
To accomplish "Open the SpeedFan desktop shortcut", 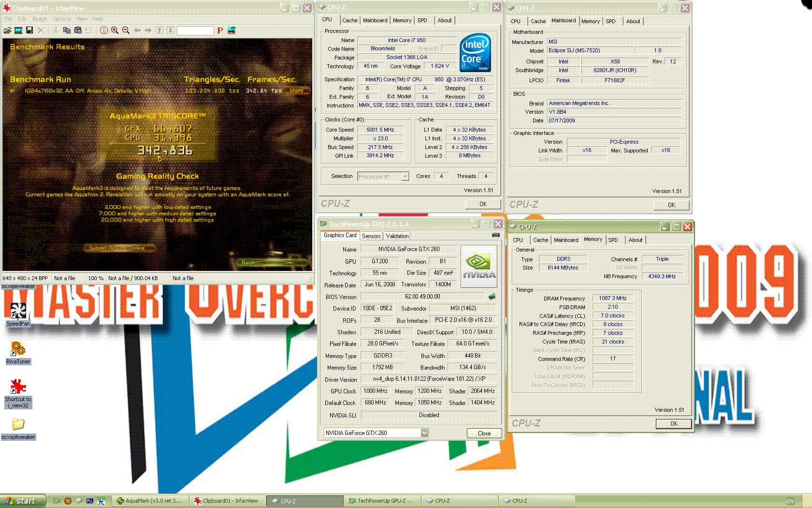I will click(18, 314).
